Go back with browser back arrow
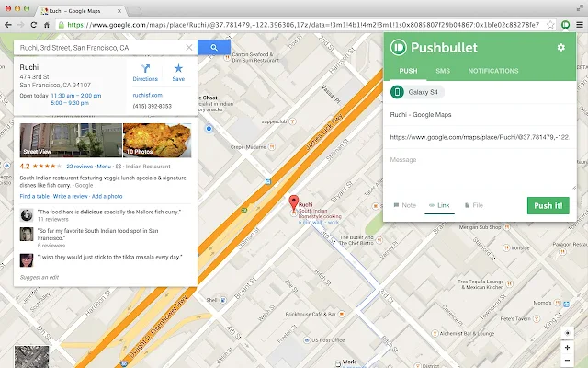This screenshot has height=368, width=588. pyautogui.click(x=8, y=25)
